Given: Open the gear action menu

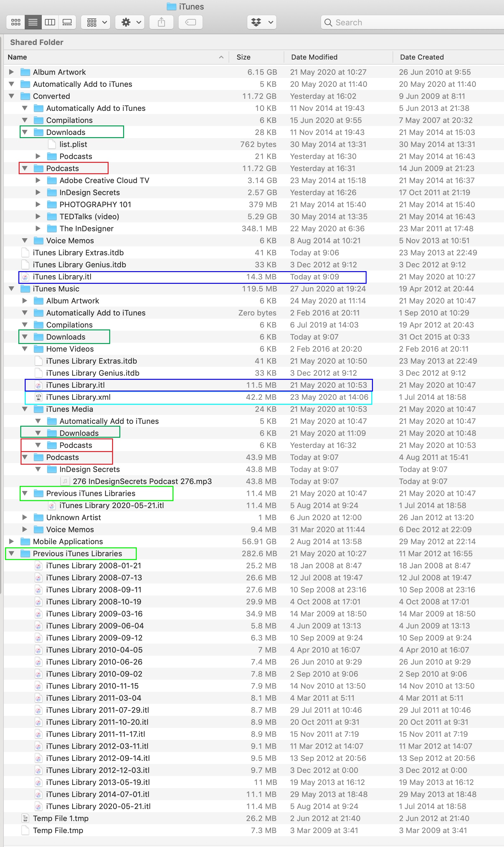Looking at the screenshot, I should coord(130,22).
